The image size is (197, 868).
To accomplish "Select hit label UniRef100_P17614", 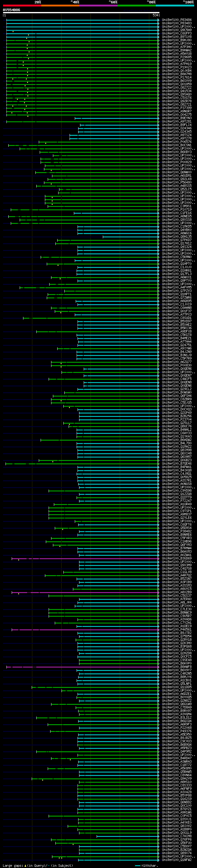I will click(x=177, y=78).
